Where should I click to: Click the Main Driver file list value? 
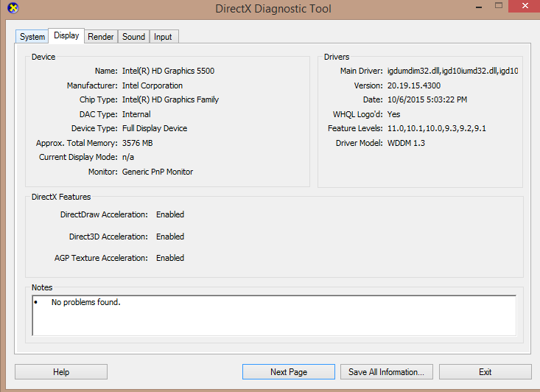452,71
